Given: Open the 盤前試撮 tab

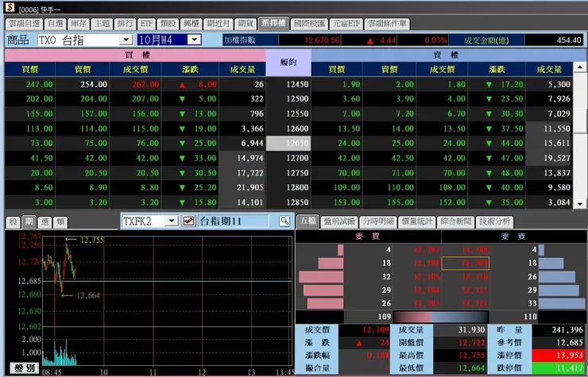Looking at the screenshot, I should [339, 221].
